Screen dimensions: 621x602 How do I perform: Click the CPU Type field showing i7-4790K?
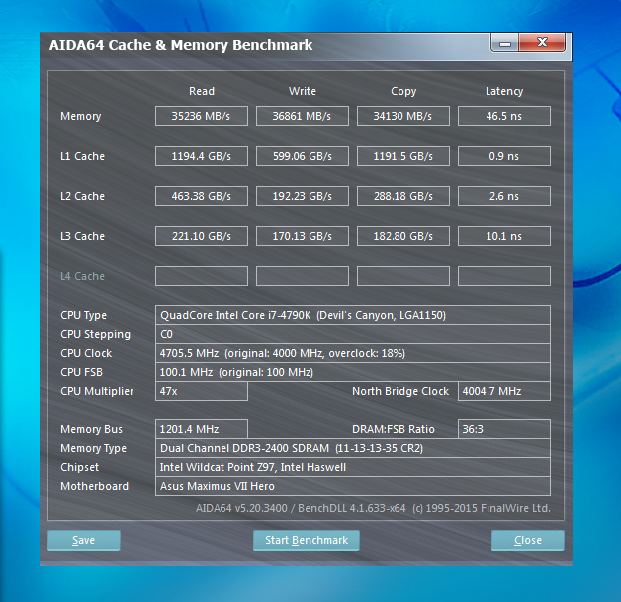pos(352,315)
